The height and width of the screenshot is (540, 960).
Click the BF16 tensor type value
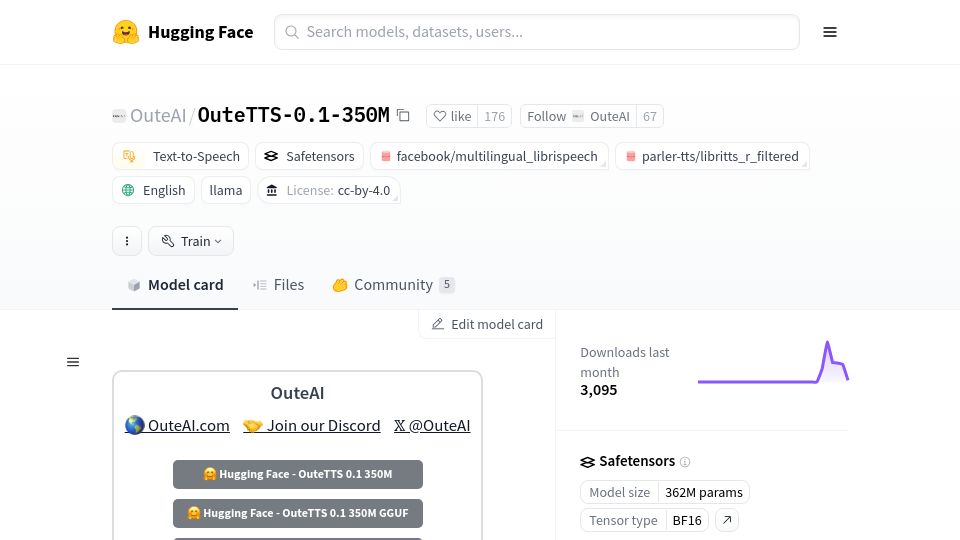point(687,520)
